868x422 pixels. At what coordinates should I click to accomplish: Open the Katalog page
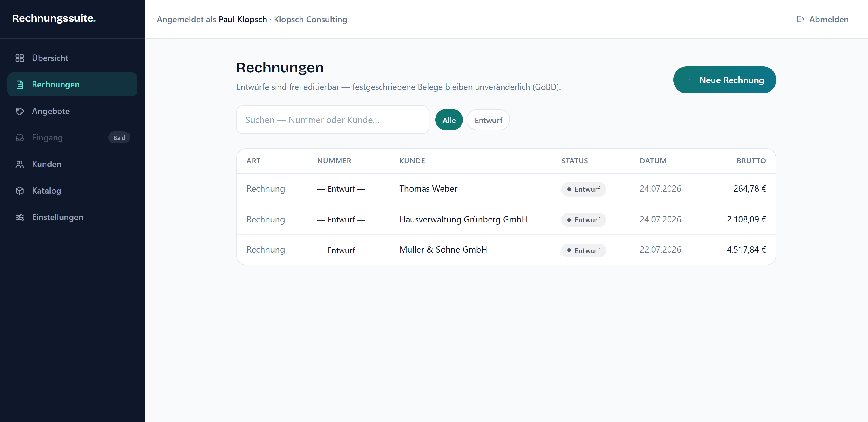tap(72, 191)
